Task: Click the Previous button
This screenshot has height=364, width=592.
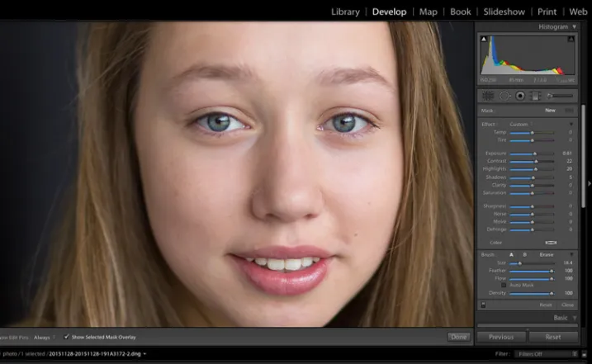Action: (x=501, y=337)
